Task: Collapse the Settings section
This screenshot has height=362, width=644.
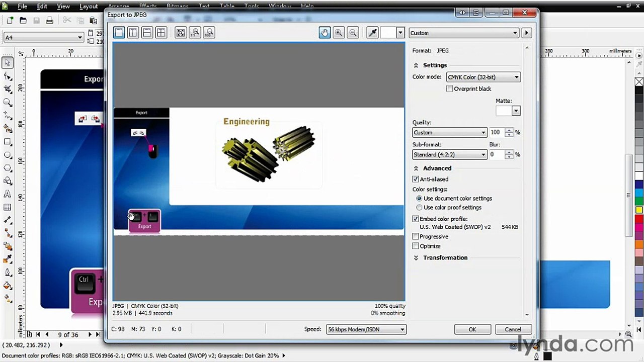Action: [x=416, y=65]
